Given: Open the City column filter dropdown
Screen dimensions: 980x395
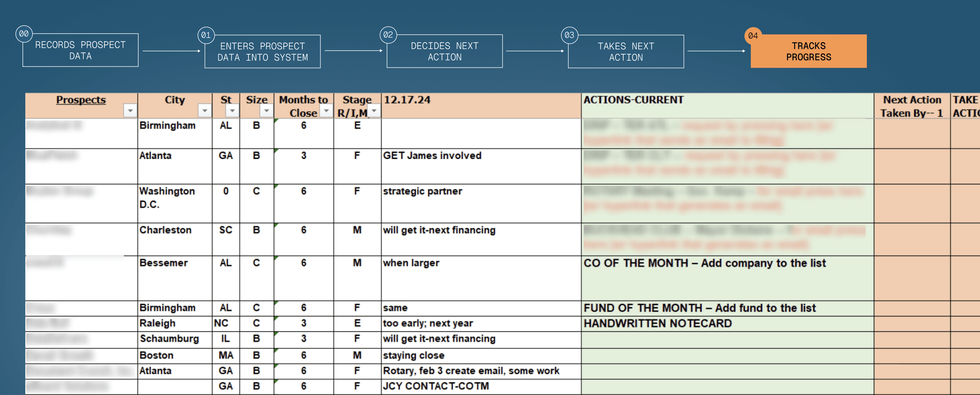Looking at the screenshot, I should 205,111.
